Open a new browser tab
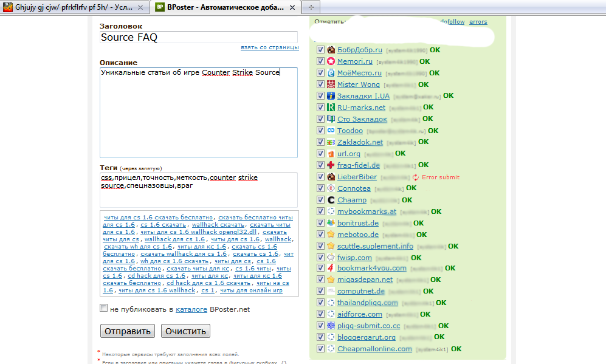Screen dimensions: 606x364 point(311,7)
